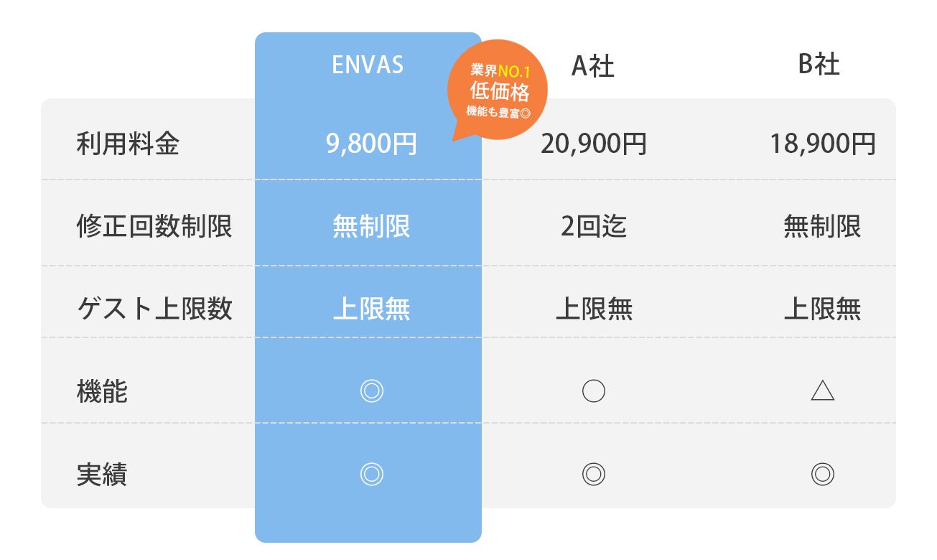Click the A社 実績 double-circle icon
Viewport: 937px width, 560px height.
tap(594, 474)
